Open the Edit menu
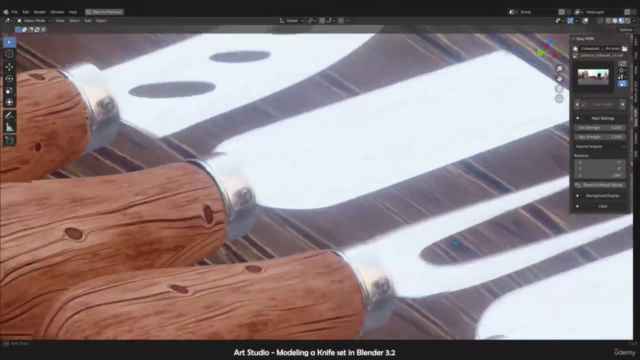The width and height of the screenshot is (640, 360). (x=26, y=12)
